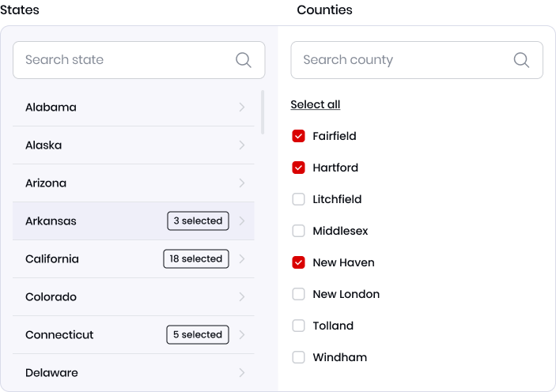
Task: Click the Select all link
Action: (316, 104)
